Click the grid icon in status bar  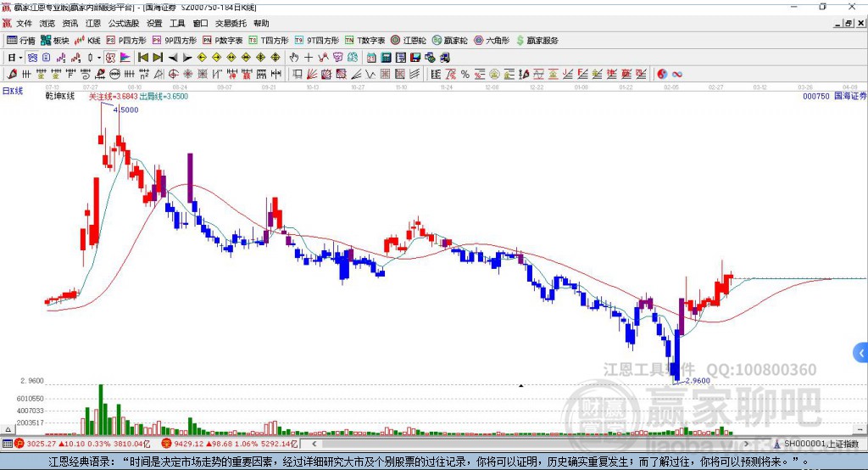[x=7, y=444]
